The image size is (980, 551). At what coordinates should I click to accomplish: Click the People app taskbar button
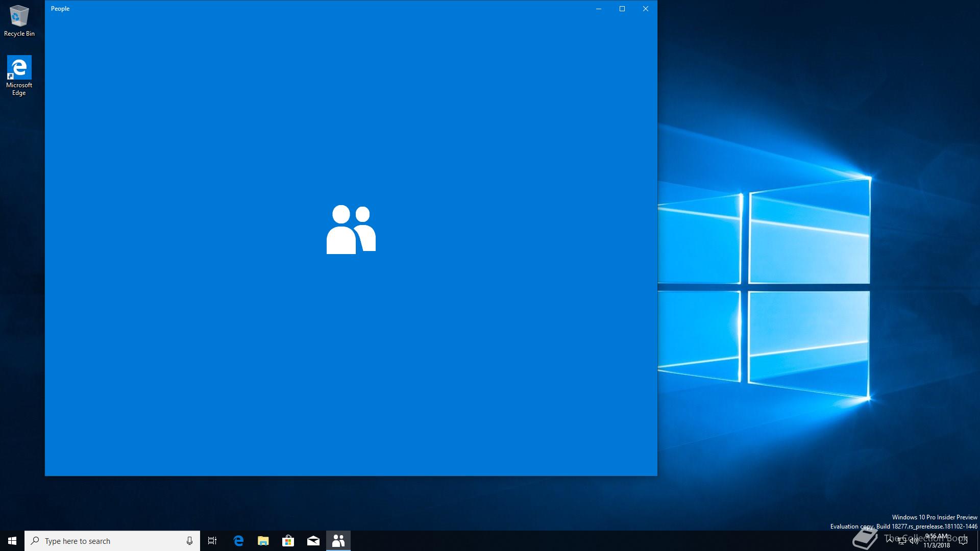click(x=338, y=541)
